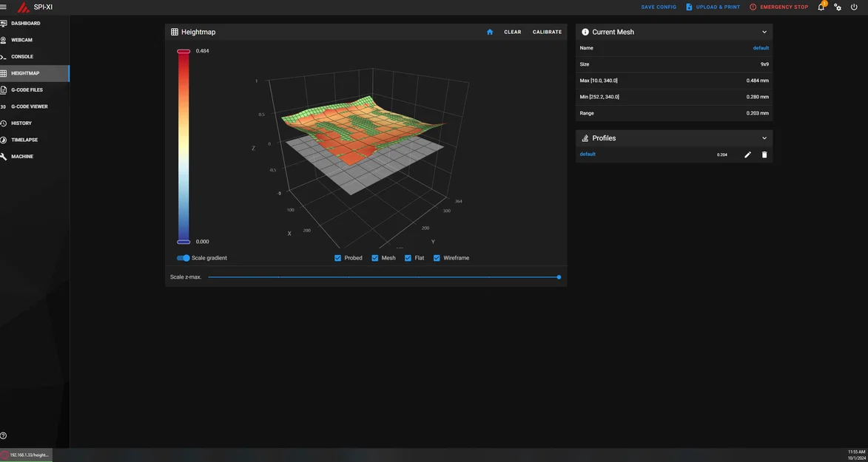Click the Scale z-max slider handle

(x=559, y=277)
